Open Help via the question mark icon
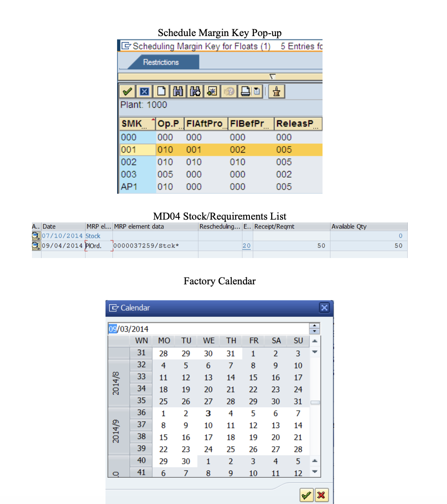 pyautogui.click(x=228, y=91)
